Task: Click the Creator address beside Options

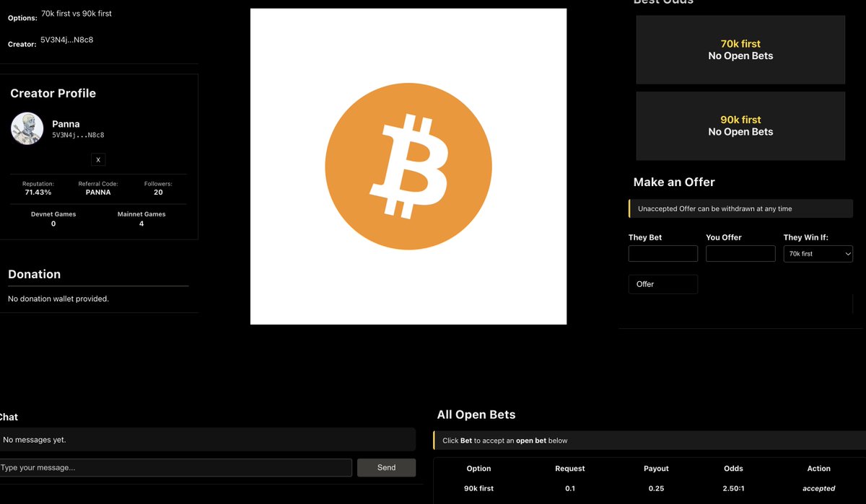Action: 66,40
